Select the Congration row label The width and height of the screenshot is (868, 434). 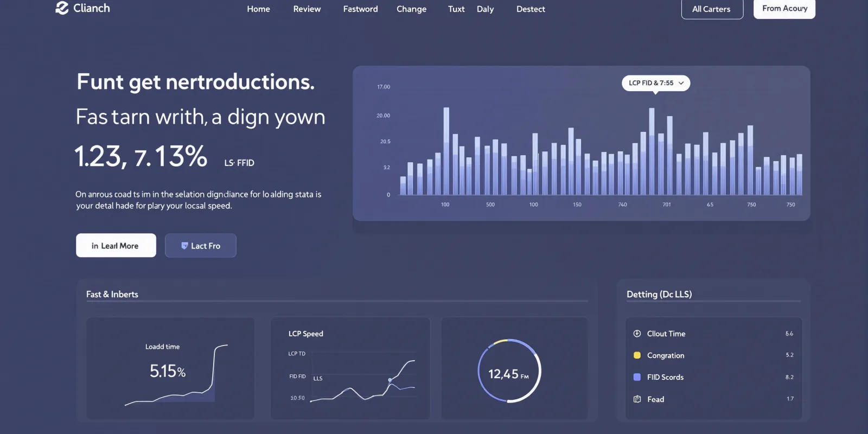(x=666, y=355)
